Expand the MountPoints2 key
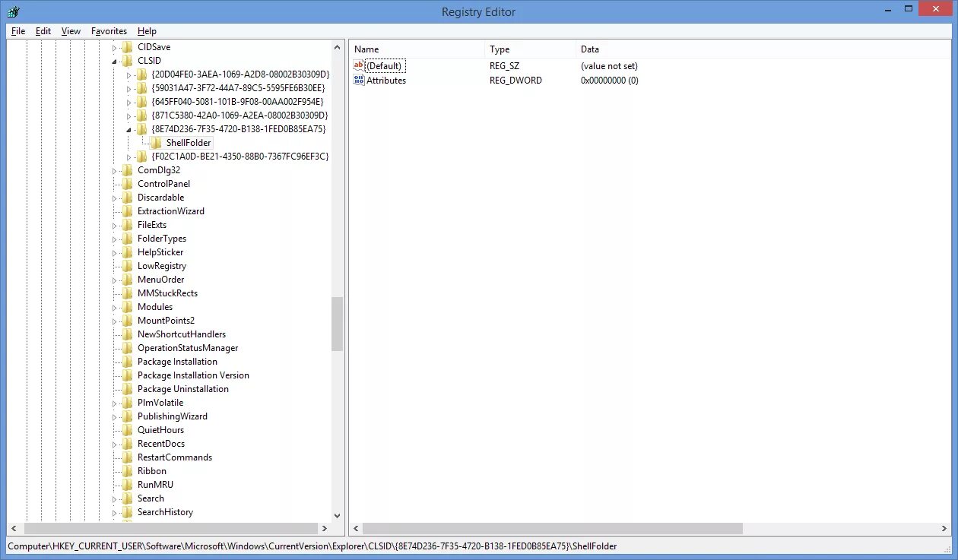Screen dimensions: 958x560 click(x=115, y=321)
